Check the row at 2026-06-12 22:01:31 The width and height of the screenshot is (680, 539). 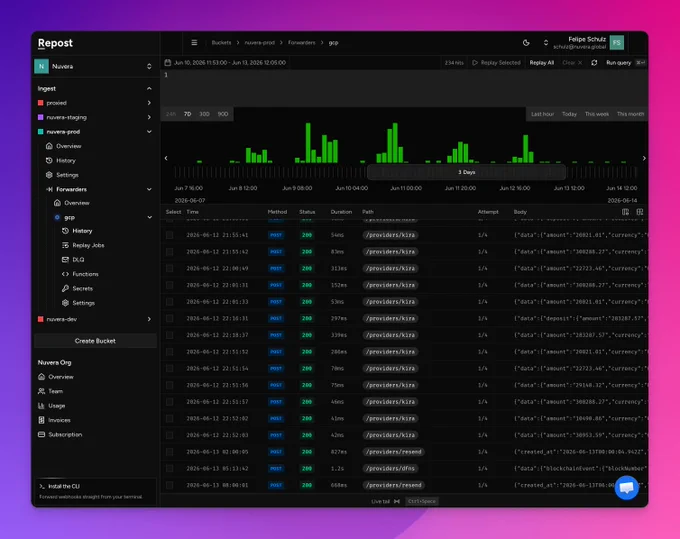point(170,285)
